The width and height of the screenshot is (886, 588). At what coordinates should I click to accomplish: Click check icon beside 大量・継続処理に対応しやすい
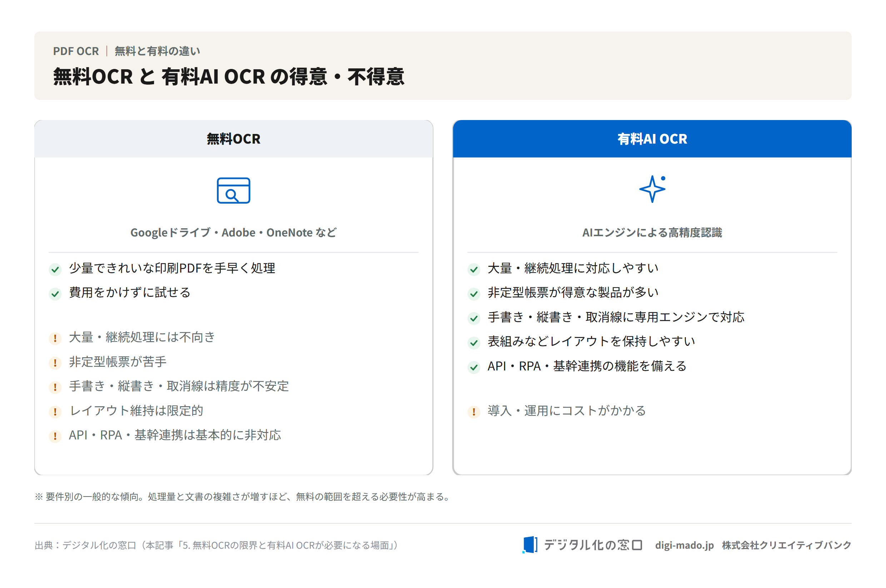[x=474, y=269]
